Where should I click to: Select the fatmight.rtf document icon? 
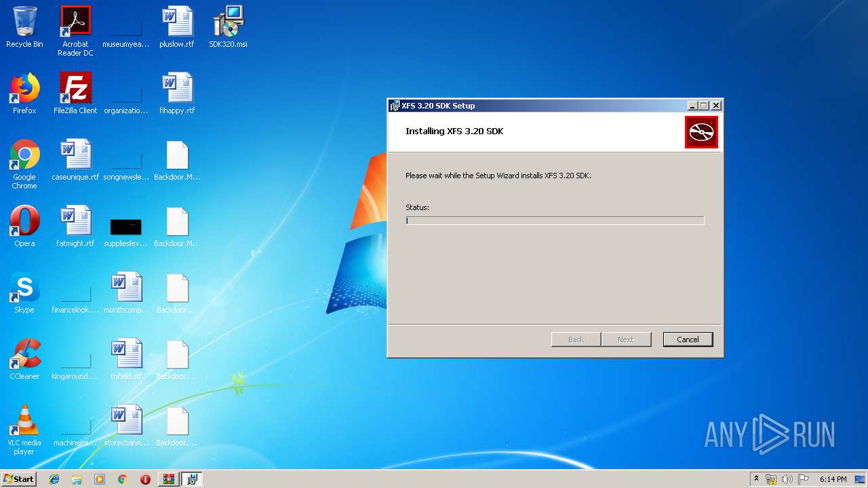[75, 226]
